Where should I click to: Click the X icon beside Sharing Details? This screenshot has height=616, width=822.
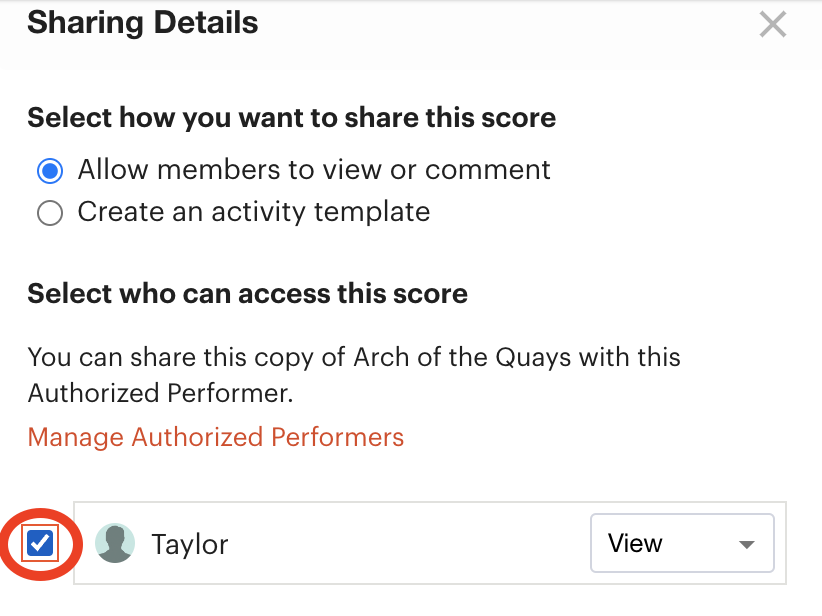(773, 25)
